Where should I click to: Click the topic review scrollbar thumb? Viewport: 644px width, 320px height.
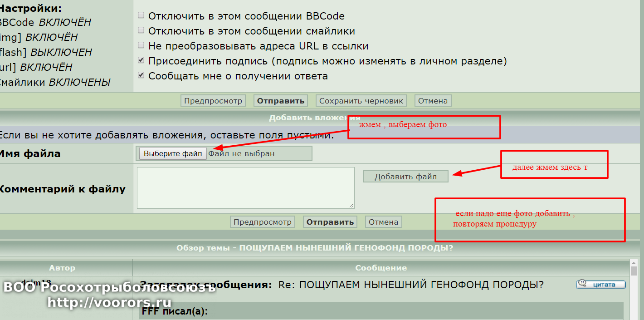point(634,271)
